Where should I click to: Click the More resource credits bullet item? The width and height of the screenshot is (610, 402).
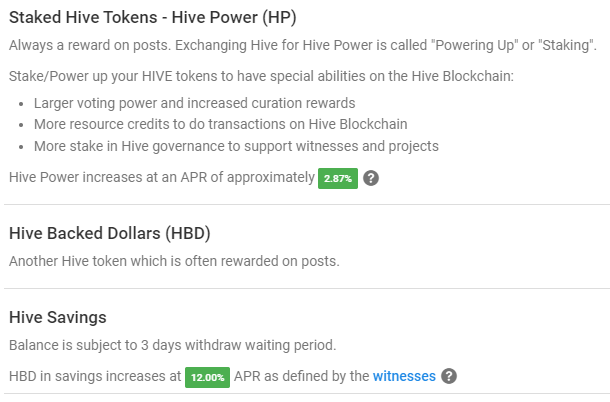coord(221,124)
